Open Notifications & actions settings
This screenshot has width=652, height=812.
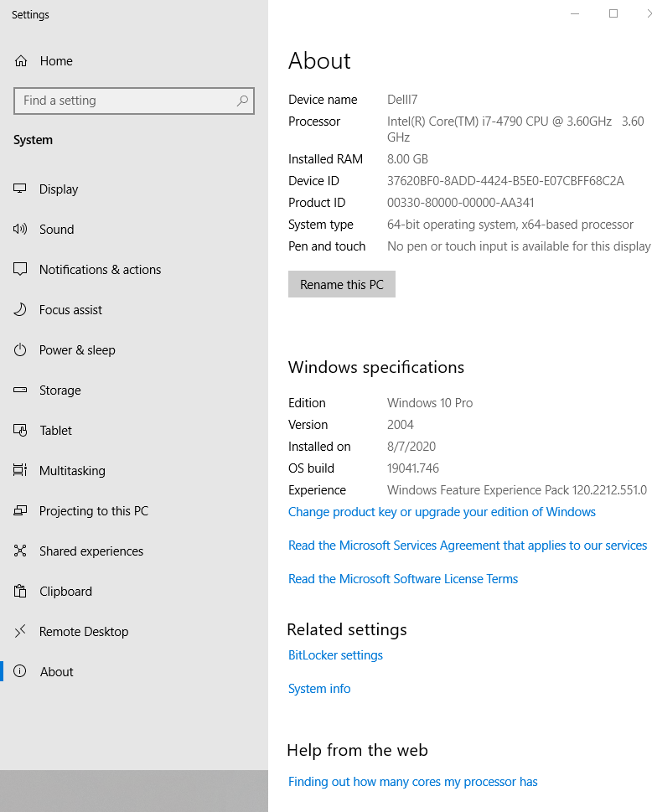pos(100,270)
